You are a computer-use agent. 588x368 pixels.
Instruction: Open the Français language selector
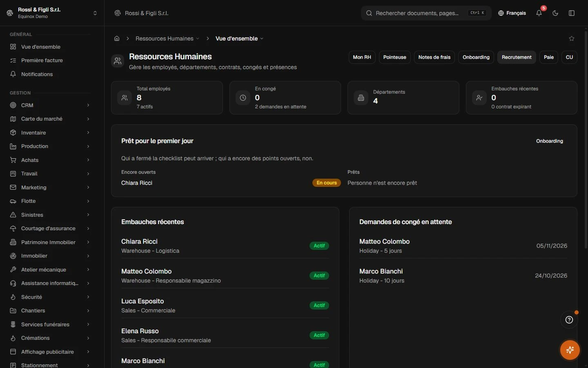click(x=512, y=13)
